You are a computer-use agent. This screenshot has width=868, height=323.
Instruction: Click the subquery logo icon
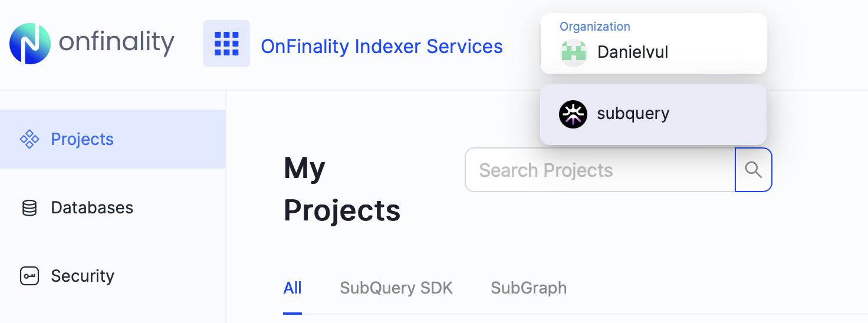tap(573, 114)
